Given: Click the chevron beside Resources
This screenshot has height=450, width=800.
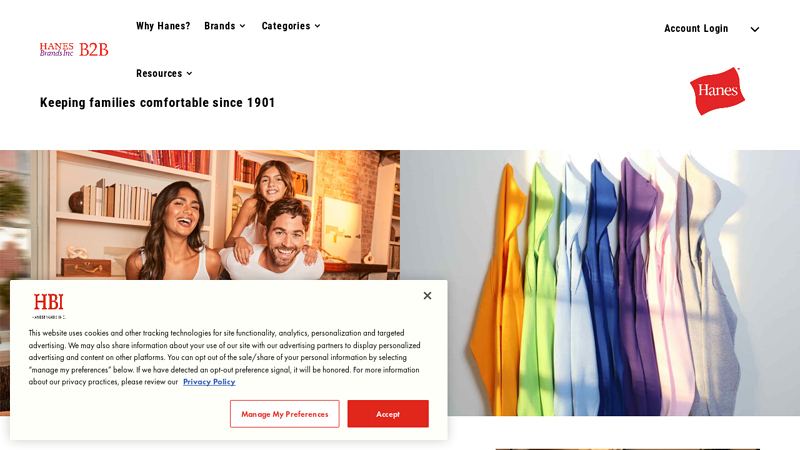Looking at the screenshot, I should pyautogui.click(x=189, y=73).
